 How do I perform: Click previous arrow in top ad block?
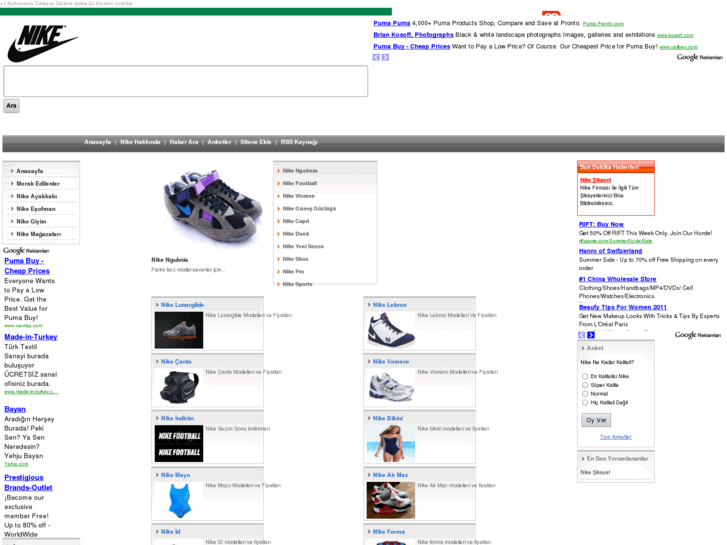coord(376,57)
